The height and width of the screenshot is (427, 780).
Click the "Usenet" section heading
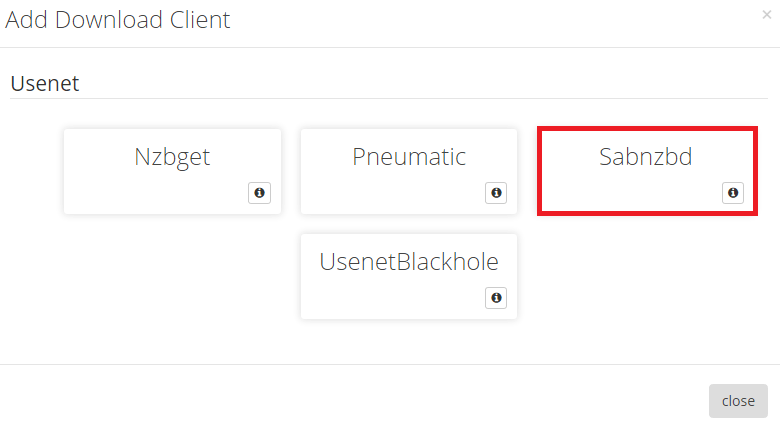(x=45, y=83)
